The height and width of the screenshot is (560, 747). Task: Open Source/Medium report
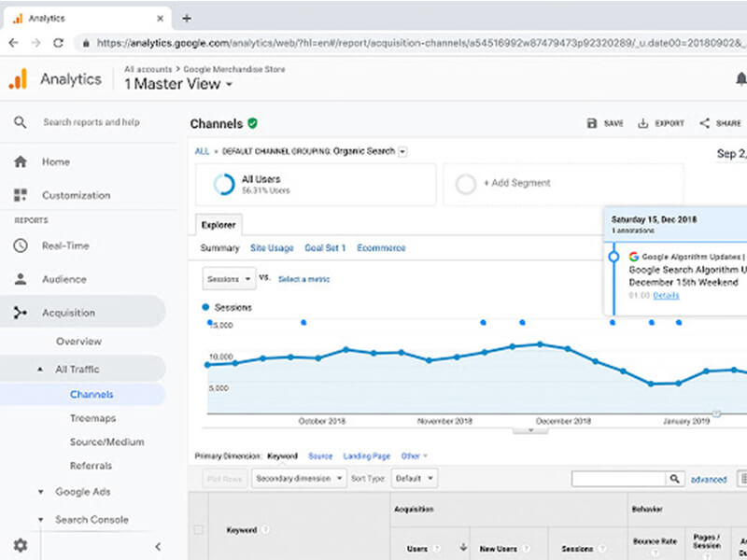point(106,441)
